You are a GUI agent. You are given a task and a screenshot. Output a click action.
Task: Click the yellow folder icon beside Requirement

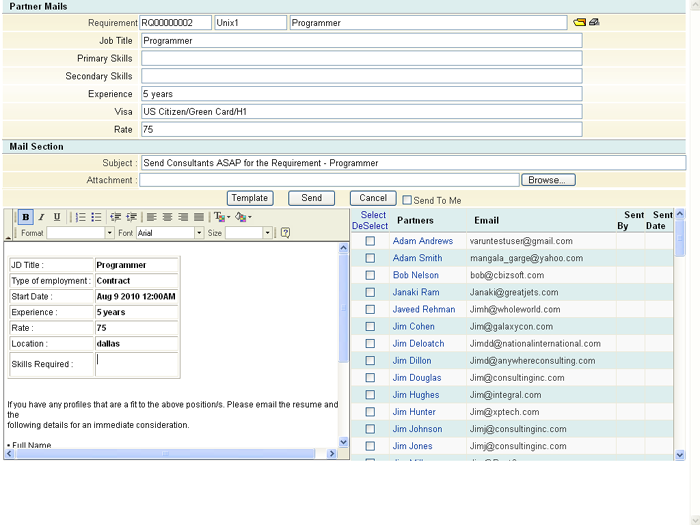[x=579, y=22]
